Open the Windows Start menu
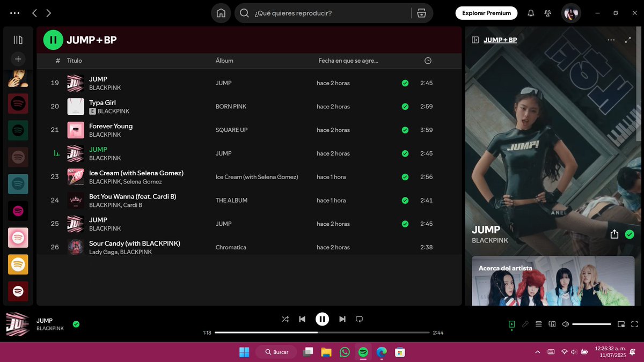The image size is (644, 362). click(244, 352)
